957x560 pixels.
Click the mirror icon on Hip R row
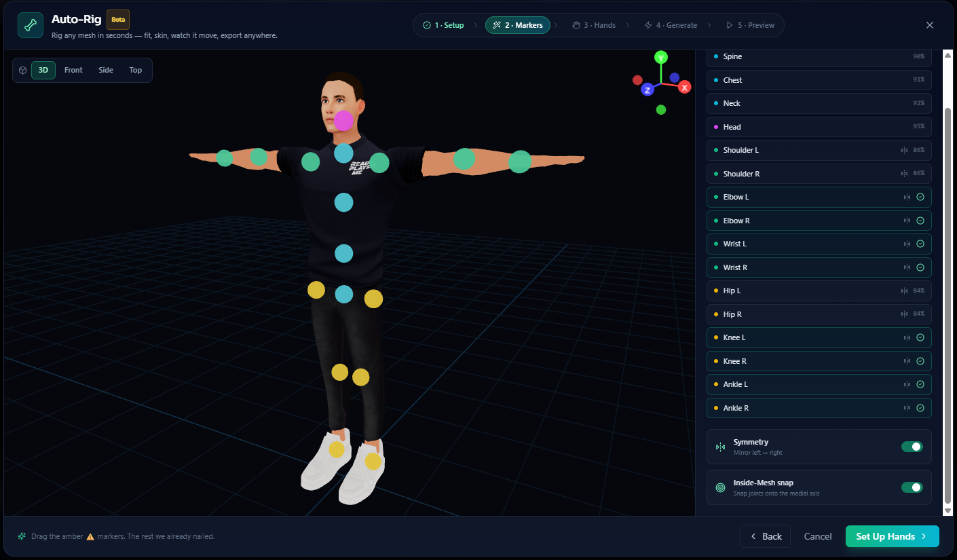pyautogui.click(x=904, y=314)
